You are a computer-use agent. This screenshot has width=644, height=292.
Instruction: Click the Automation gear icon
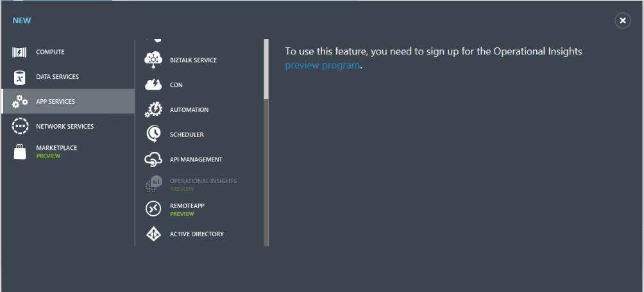tap(153, 109)
